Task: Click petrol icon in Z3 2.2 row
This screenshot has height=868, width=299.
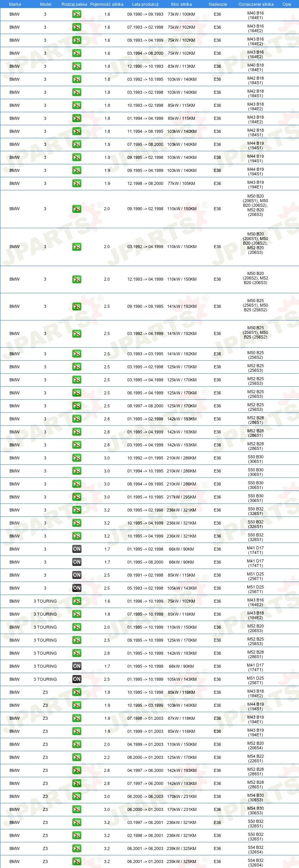Action: 76,757
